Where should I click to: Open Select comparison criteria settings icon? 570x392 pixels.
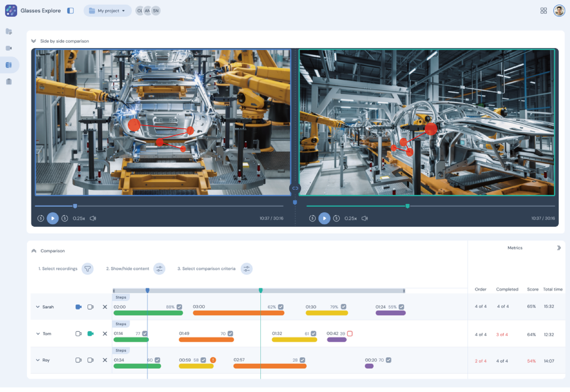pyautogui.click(x=246, y=269)
